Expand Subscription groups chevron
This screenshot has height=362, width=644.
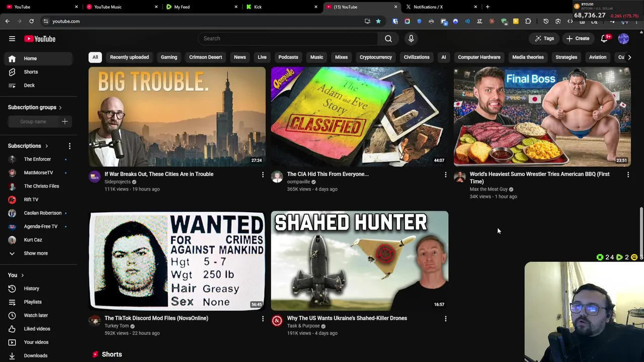pos(60,108)
